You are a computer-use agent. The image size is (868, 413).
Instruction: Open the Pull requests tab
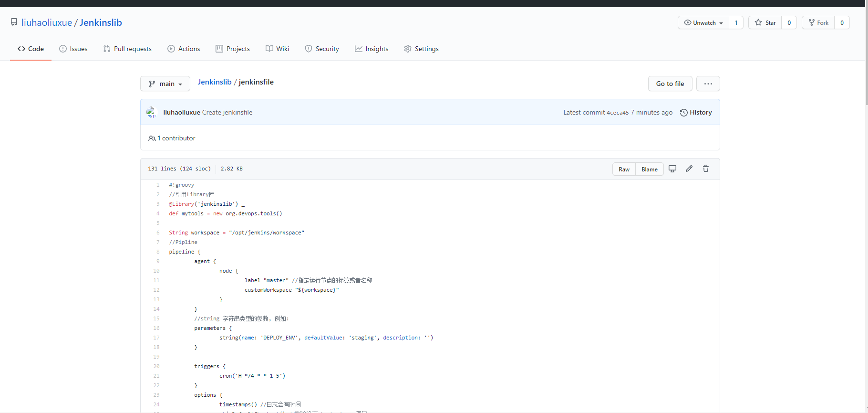tap(127, 49)
